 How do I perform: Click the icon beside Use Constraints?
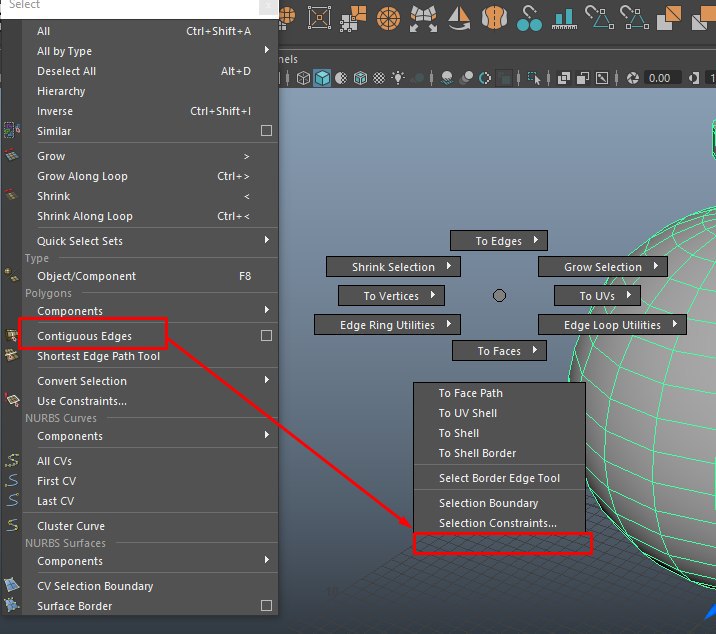(x=12, y=400)
